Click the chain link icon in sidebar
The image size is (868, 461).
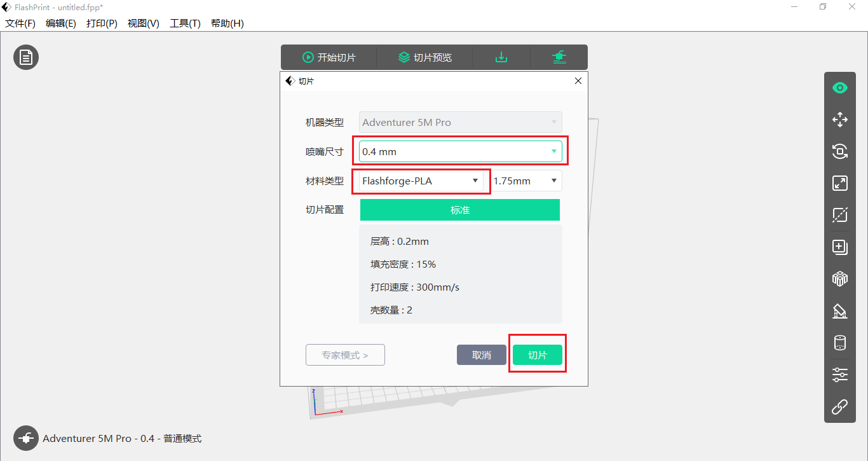point(840,406)
